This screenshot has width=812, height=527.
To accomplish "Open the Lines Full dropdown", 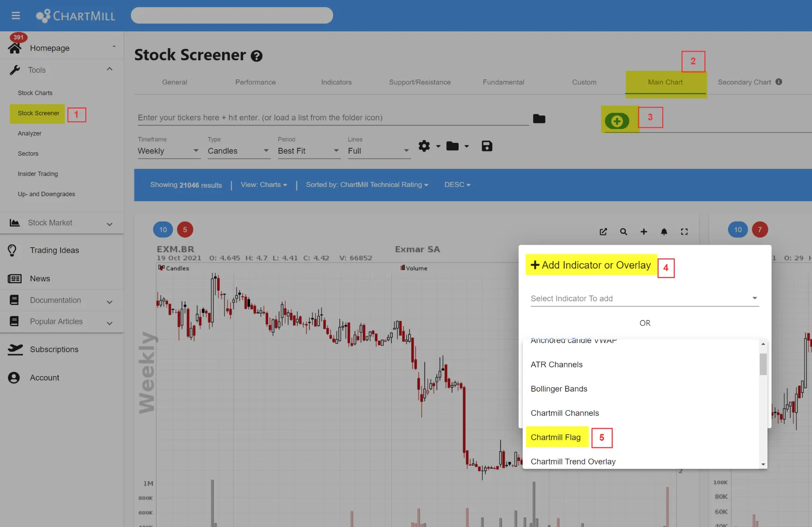I will click(379, 151).
